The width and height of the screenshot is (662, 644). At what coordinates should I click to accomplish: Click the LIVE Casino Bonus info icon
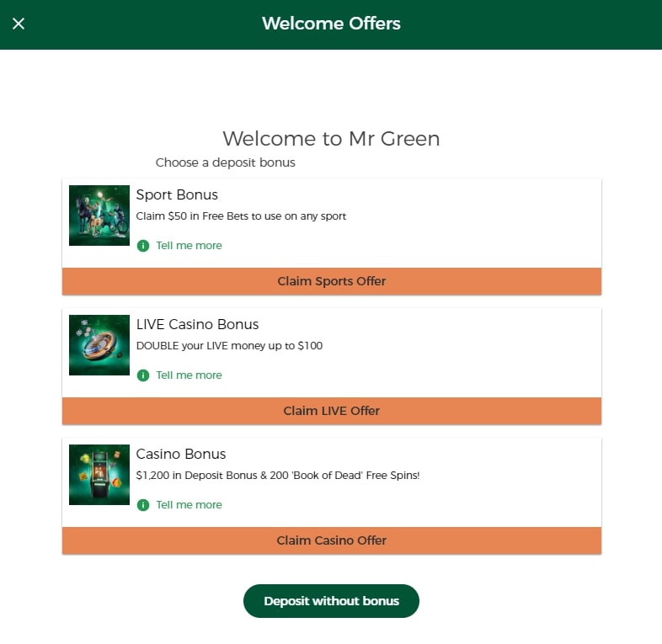point(143,375)
